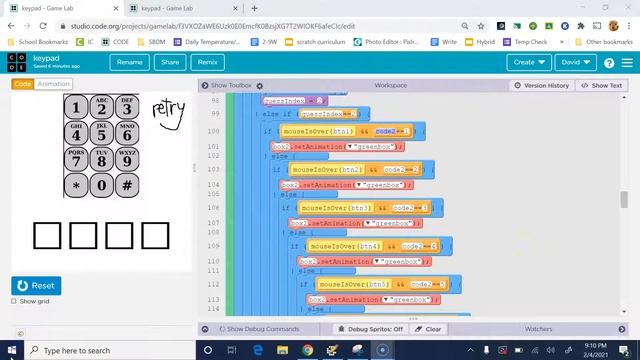The image size is (640, 360).
Task: Open the notification center icon
Action: pyautogui.click(x=623, y=350)
